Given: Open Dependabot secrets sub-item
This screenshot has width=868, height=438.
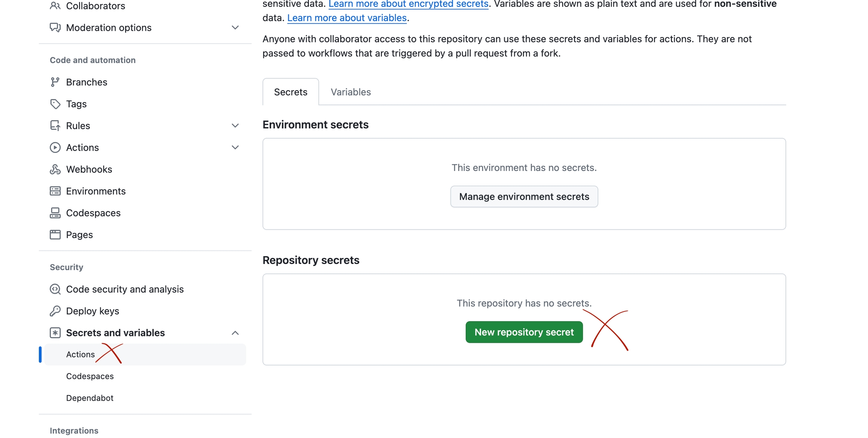Looking at the screenshot, I should pyautogui.click(x=90, y=398).
